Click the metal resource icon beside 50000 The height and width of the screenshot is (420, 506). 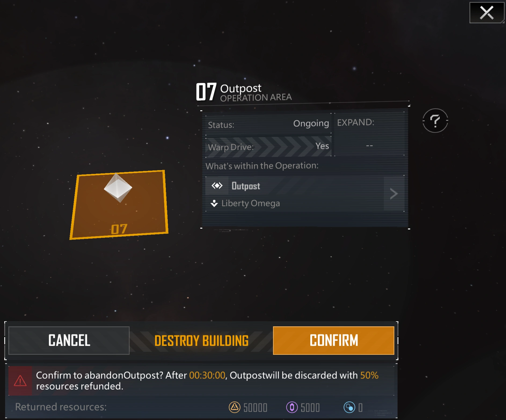[x=234, y=407]
